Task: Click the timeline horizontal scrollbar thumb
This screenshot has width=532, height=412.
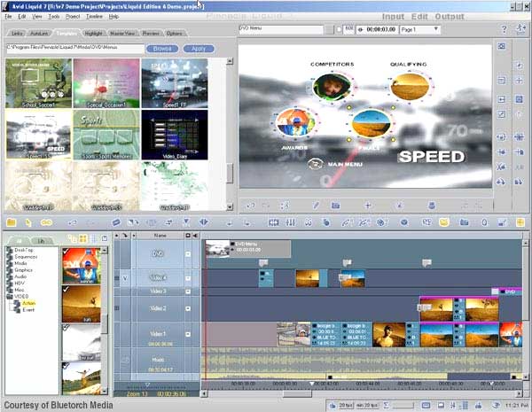Action: pyautogui.click(x=297, y=393)
